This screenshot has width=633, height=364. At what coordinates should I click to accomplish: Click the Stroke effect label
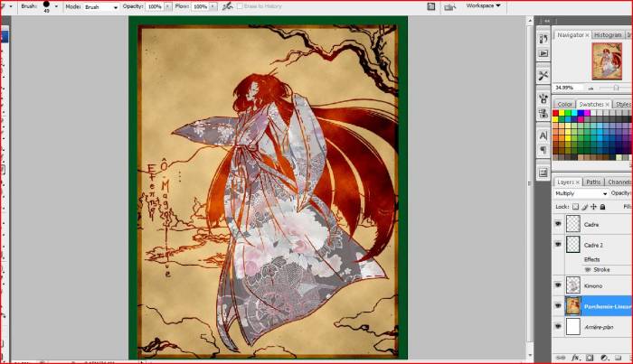click(x=601, y=269)
